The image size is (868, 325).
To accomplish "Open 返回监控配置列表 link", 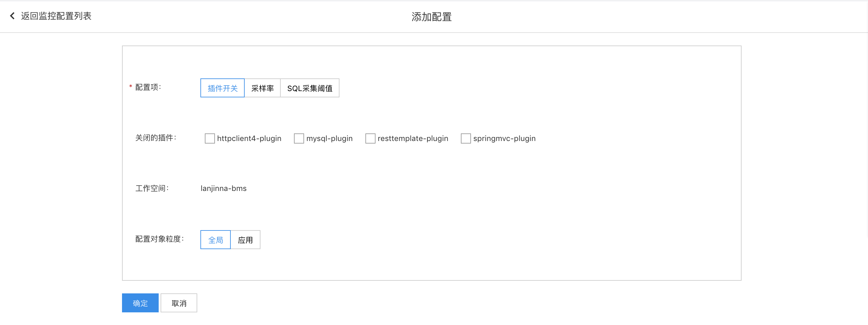I will (56, 16).
